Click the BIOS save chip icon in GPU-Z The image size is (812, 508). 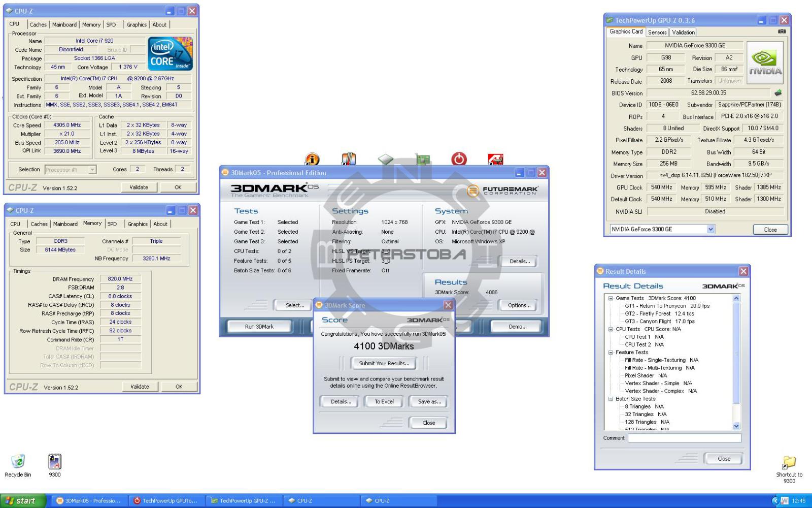(778, 93)
